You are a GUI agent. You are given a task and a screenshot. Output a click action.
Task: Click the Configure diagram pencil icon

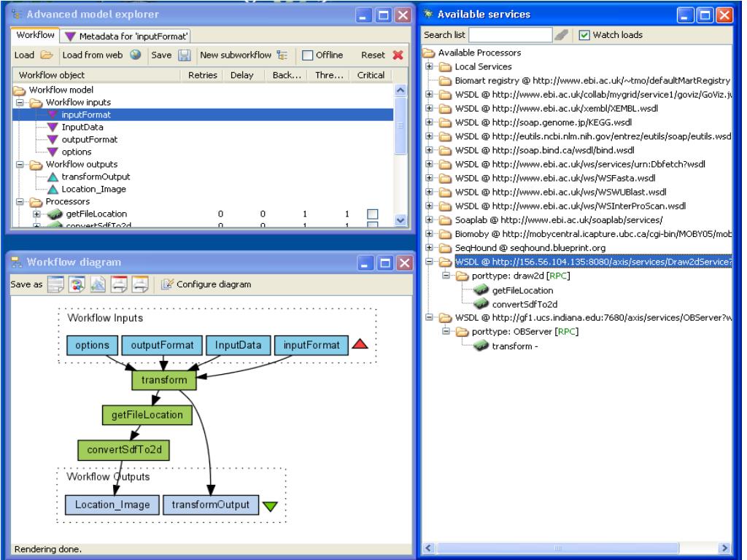tap(167, 284)
